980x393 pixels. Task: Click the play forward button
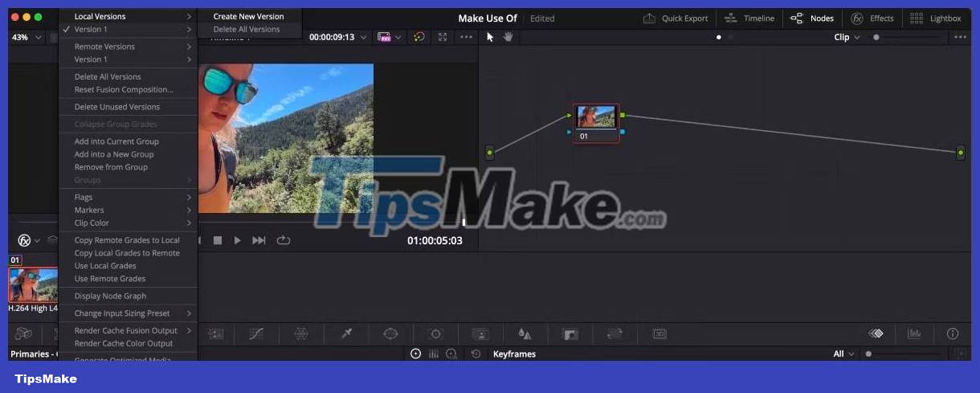237,240
